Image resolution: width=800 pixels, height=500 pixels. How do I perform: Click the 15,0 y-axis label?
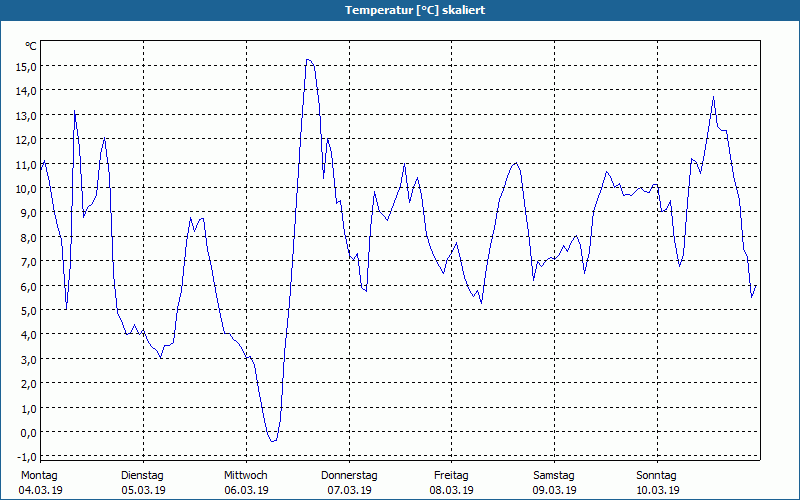click(27, 66)
